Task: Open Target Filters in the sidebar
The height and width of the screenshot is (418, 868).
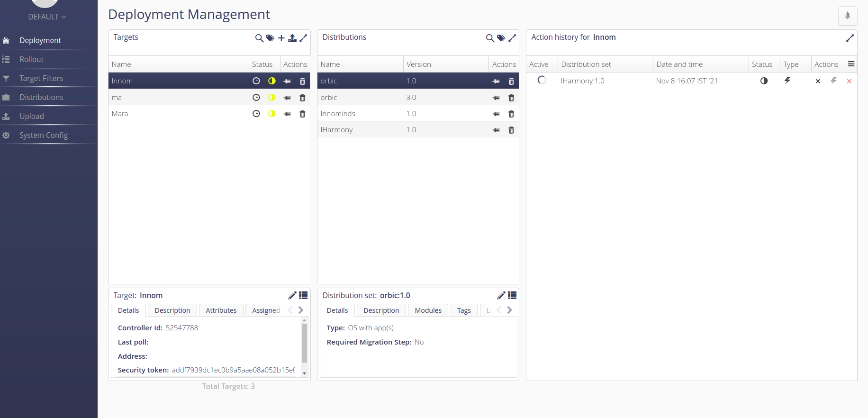Action: pyautogui.click(x=48, y=78)
